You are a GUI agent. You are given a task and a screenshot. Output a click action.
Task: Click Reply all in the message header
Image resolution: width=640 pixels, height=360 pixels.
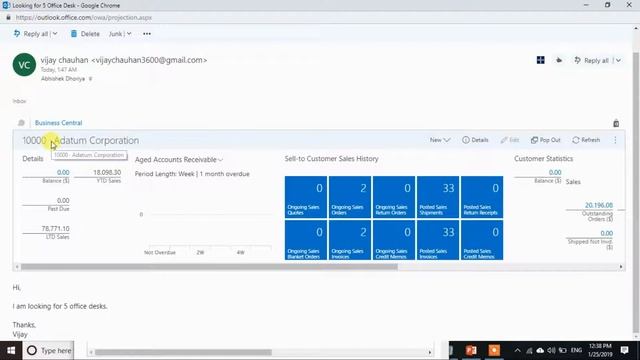point(591,60)
